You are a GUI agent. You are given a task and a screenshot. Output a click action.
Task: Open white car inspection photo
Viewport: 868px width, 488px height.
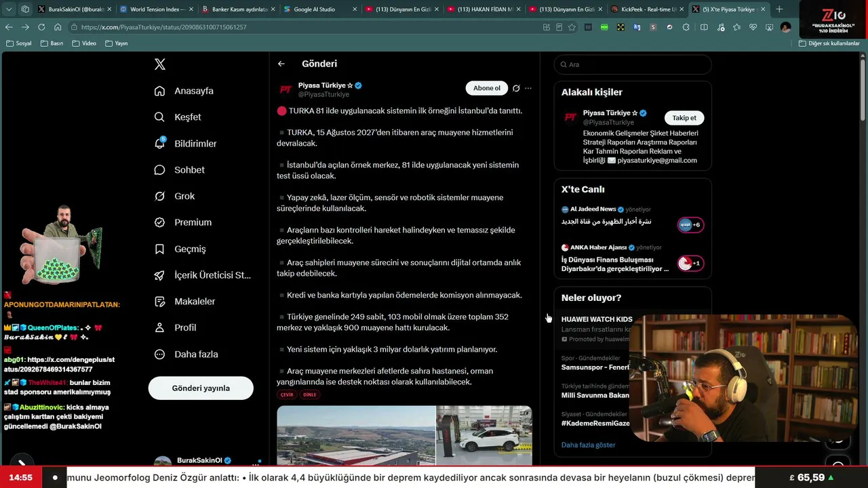484,435
